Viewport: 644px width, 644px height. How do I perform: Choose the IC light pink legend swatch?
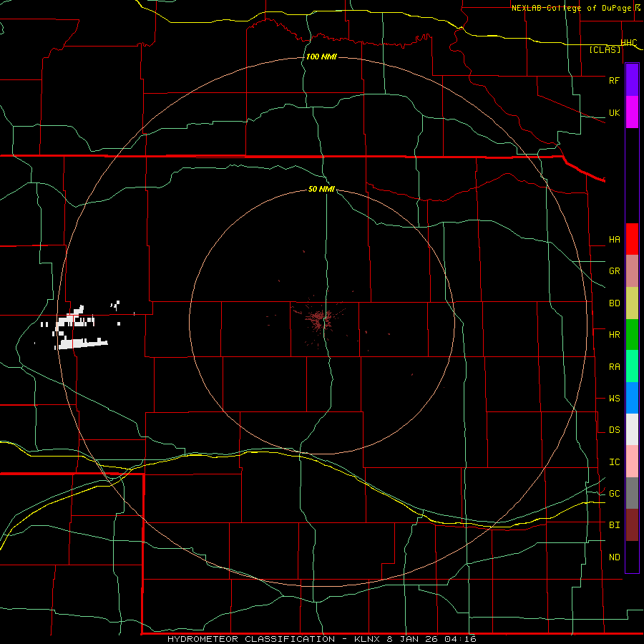coord(632,462)
